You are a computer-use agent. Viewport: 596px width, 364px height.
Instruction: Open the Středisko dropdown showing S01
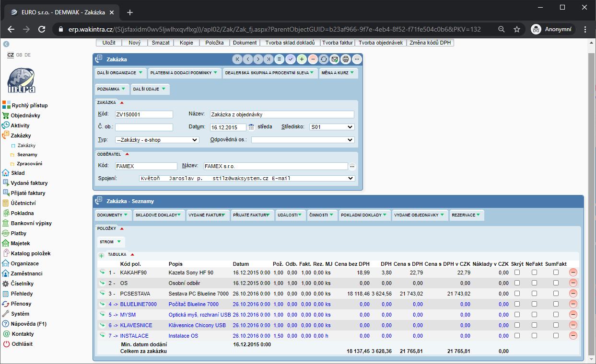[x=331, y=127]
